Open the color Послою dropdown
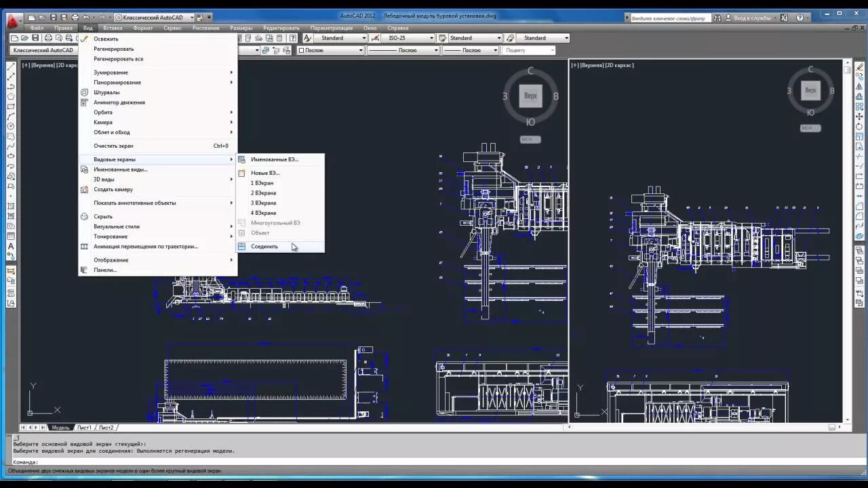Screen dimensions: 868x488 (x=331, y=50)
